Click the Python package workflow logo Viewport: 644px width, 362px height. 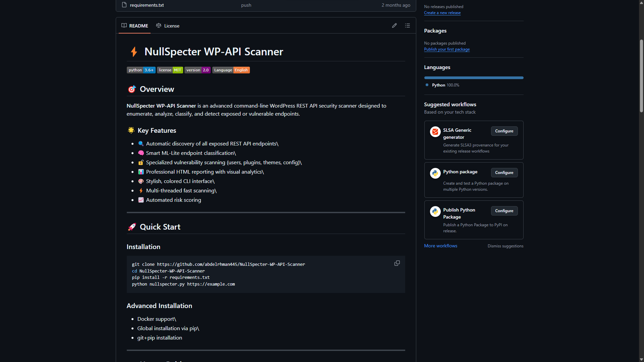435,173
